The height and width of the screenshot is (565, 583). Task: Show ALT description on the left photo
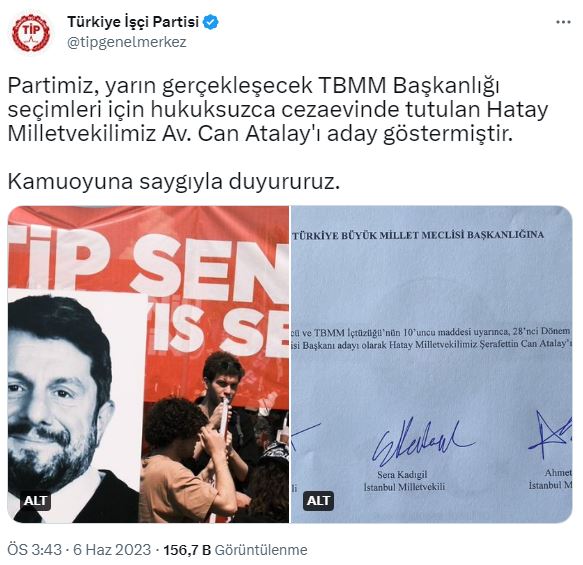[x=35, y=501]
